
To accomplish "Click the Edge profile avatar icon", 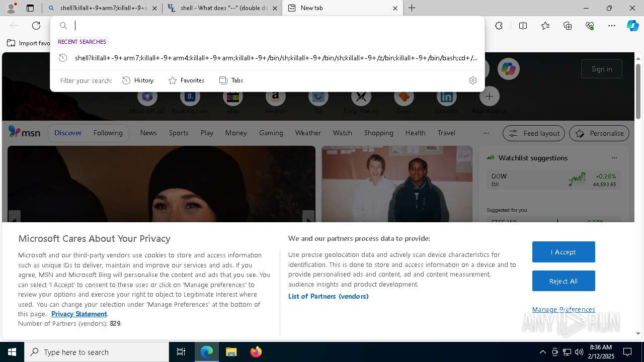I will [11, 8].
